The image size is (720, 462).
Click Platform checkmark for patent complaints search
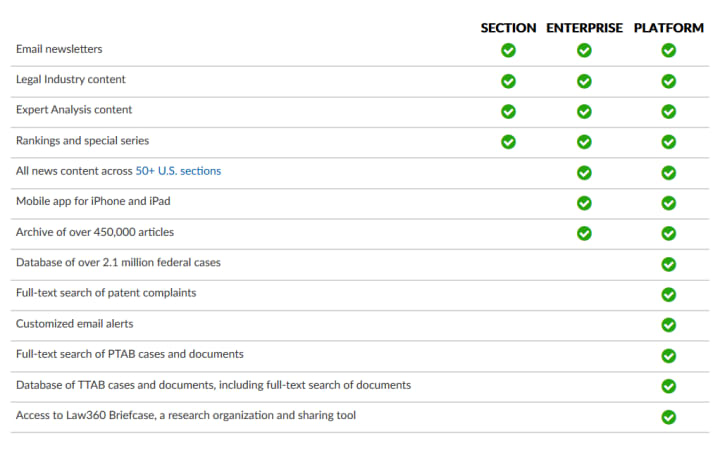669,294
